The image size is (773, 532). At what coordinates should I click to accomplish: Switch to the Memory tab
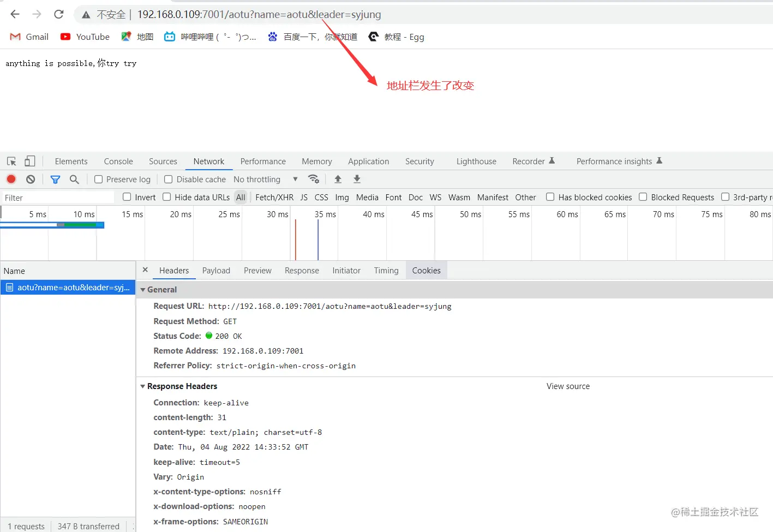(x=317, y=162)
